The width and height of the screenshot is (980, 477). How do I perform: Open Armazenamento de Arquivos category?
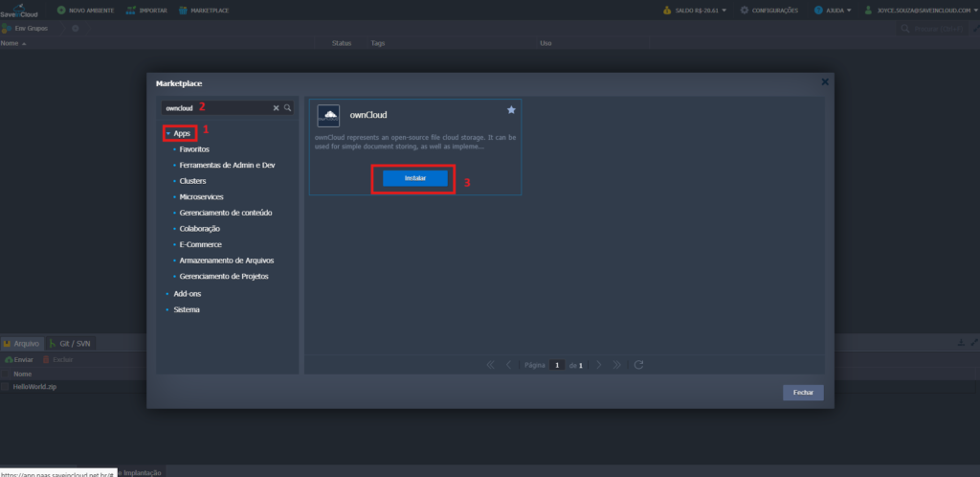point(226,261)
